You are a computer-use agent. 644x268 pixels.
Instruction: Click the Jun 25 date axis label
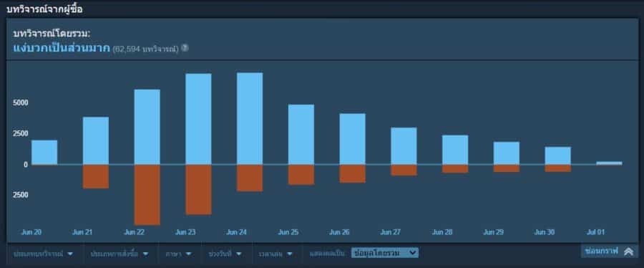[x=288, y=232]
